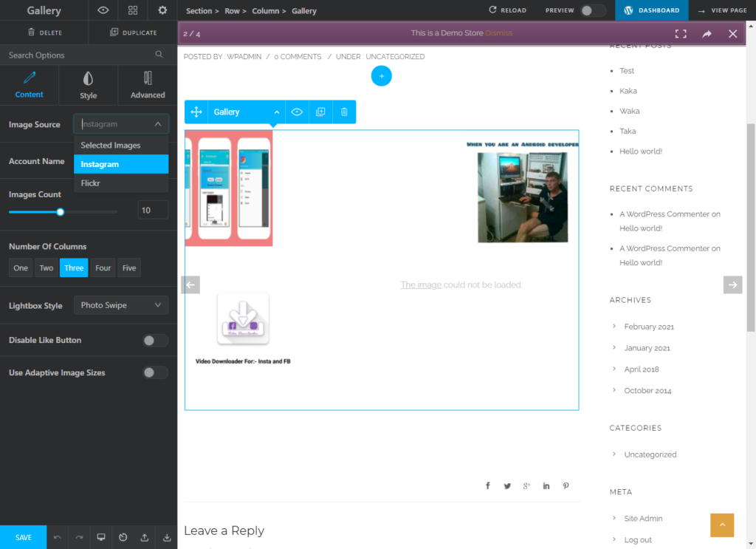Set number of columns to Five
756x549 pixels.
(128, 267)
